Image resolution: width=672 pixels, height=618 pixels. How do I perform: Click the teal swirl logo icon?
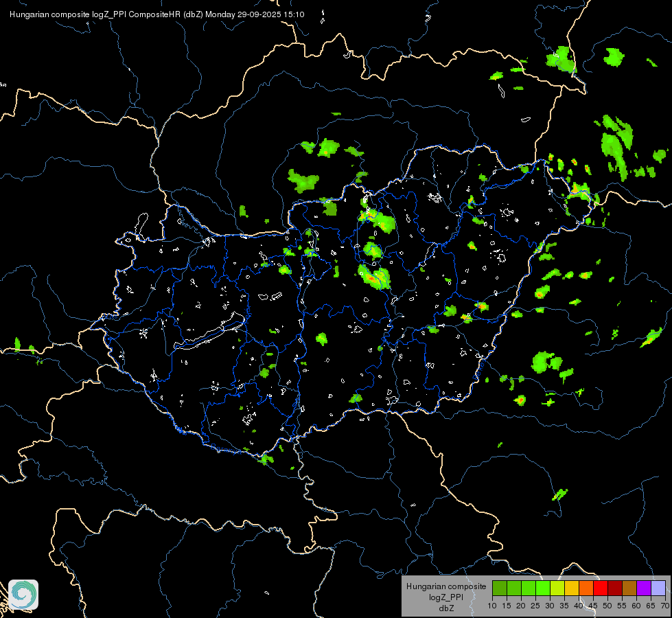[x=23, y=595]
